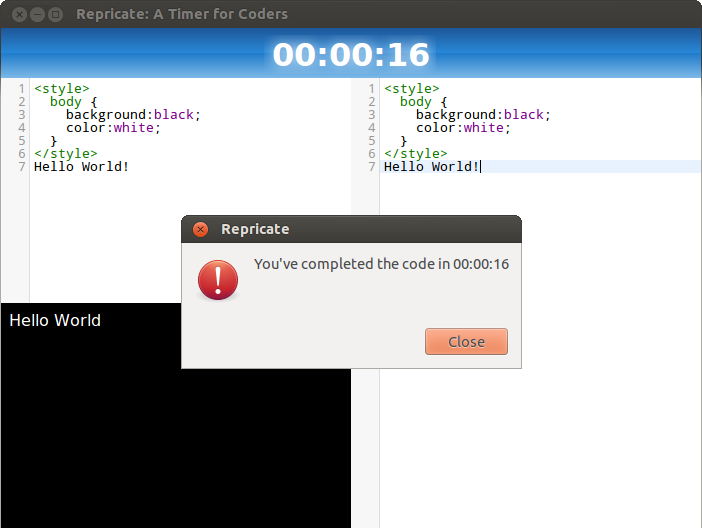Click line number 7 in the right editor gutter
Viewport: 702px width, 528px height.
click(x=372, y=167)
